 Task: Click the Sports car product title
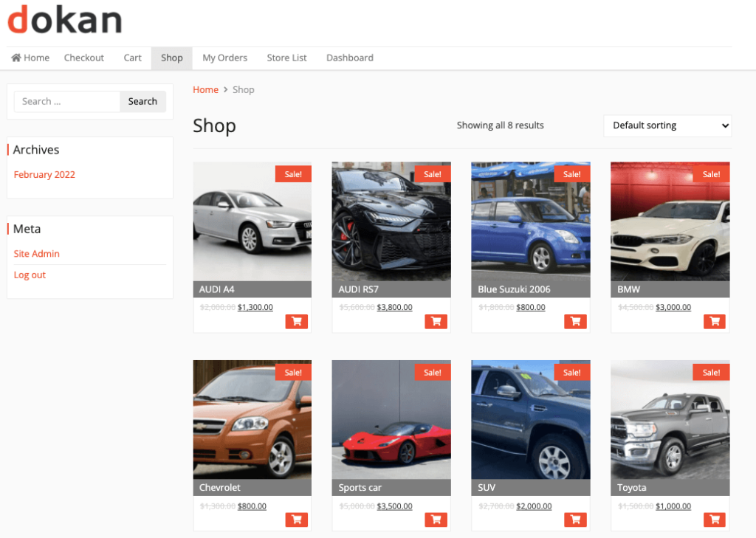(360, 487)
